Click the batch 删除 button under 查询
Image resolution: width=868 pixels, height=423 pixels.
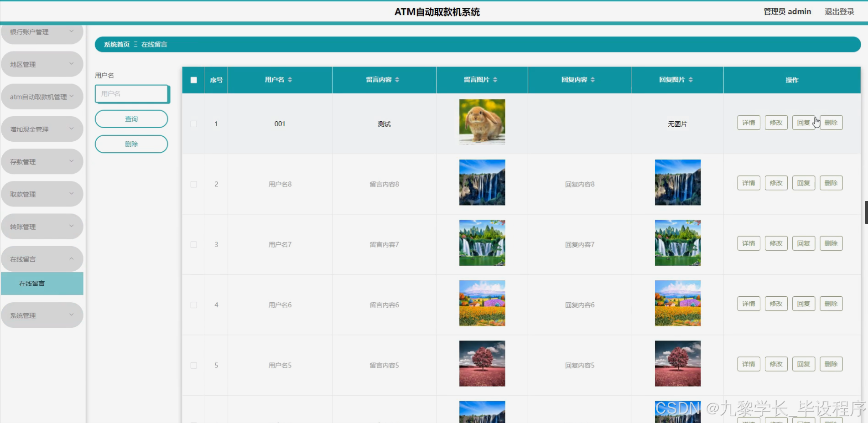131,144
